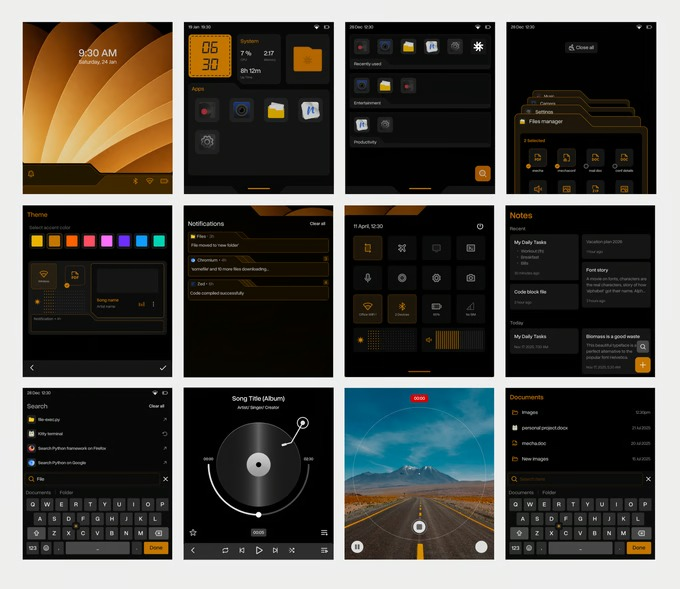Toggle the microphone tile in quick settings

tap(367, 277)
